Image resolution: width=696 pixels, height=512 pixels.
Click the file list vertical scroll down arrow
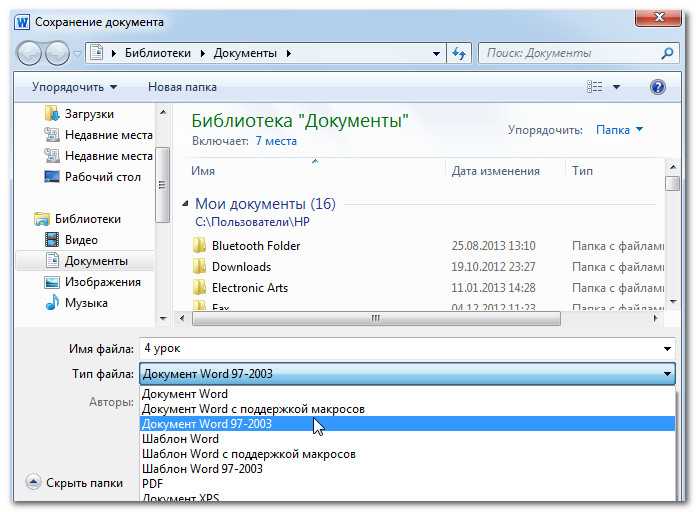click(x=673, y=301)
